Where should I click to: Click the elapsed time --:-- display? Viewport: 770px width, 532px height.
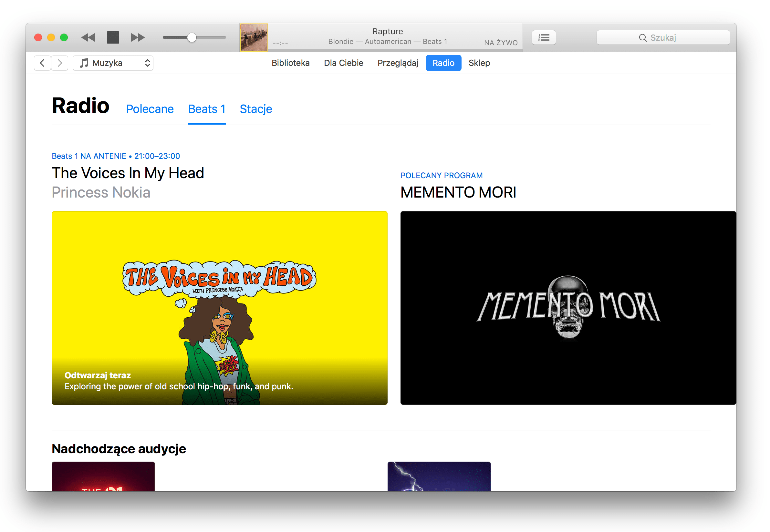coord(280,43)
